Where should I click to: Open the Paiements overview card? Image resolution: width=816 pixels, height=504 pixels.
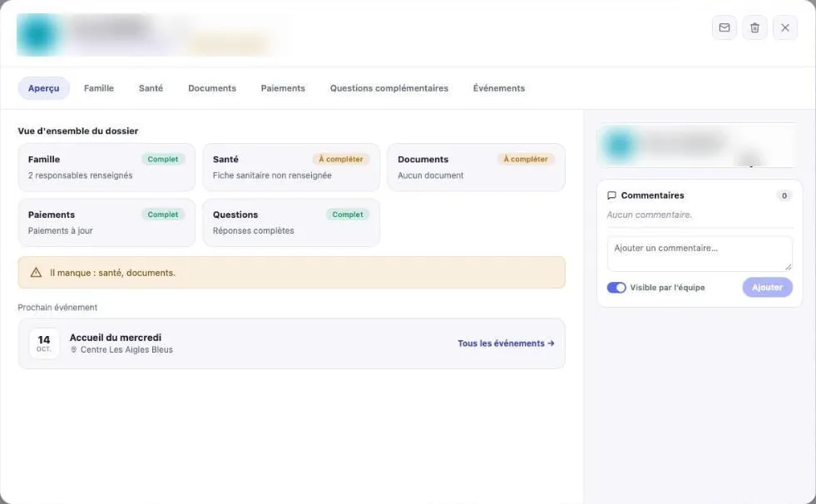tap(106, 223)
